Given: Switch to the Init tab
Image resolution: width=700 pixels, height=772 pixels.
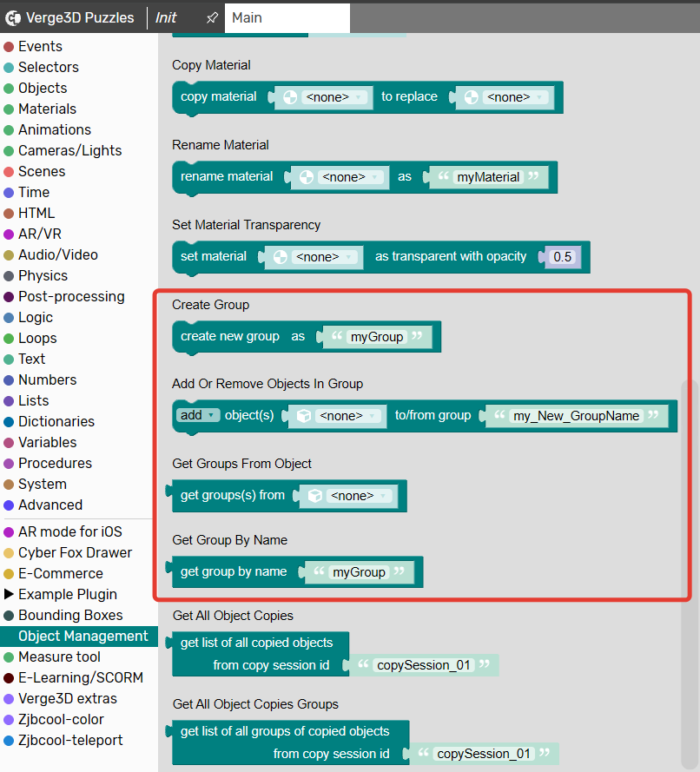Looking at the screenshot, I should coord(166,18).
